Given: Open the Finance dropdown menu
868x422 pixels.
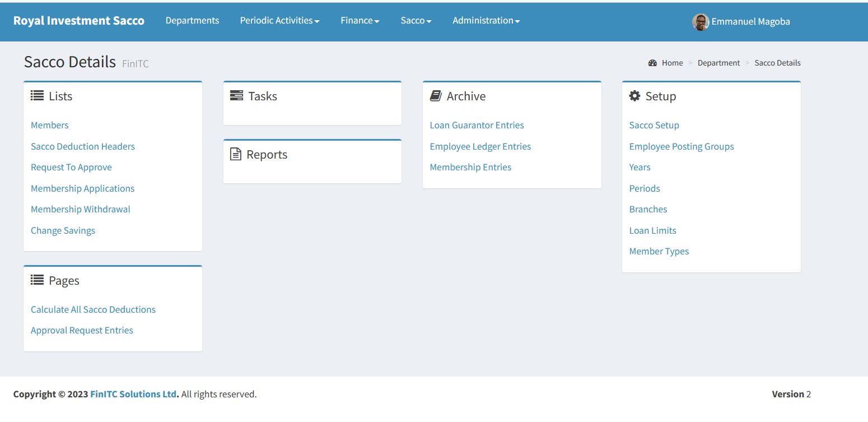Looking at the screenshot, I should click(360, 20).
